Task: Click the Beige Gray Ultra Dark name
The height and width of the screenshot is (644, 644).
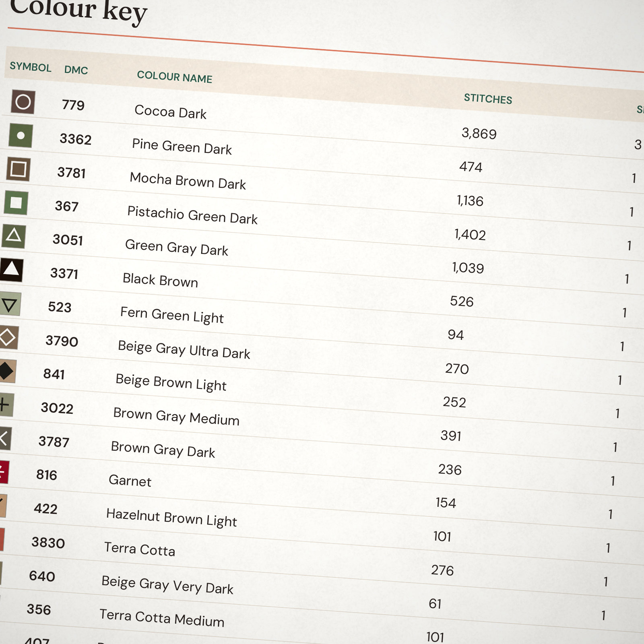Action: click(184, 350)
